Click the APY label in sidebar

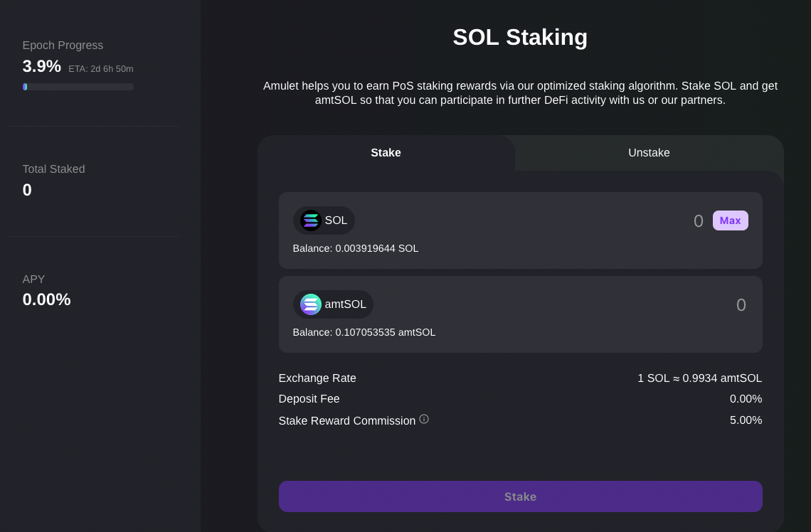click(33, 280)
